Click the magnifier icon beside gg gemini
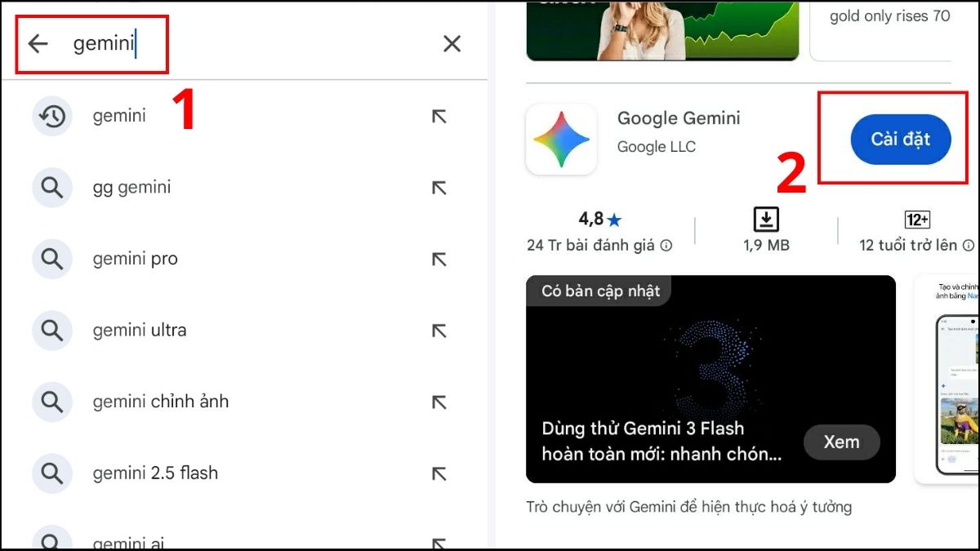 (51, 187)
